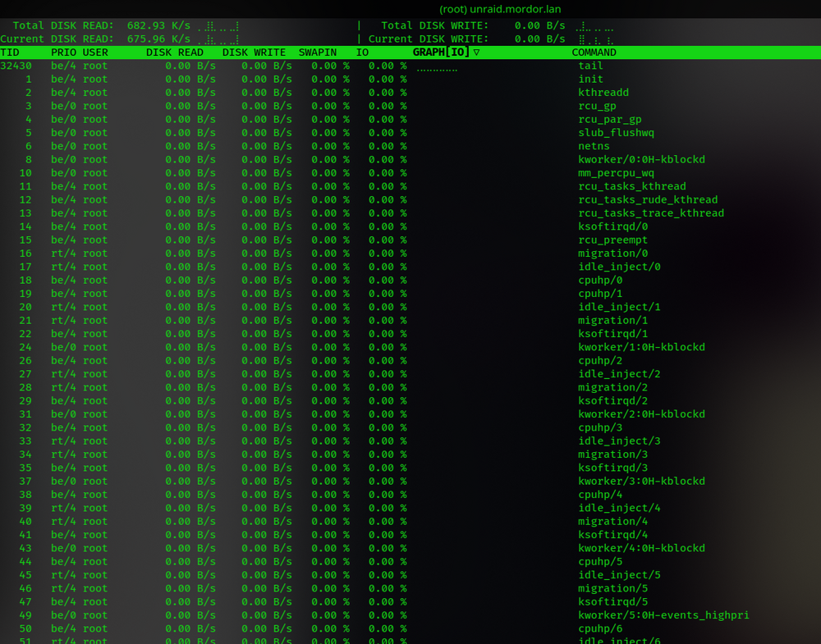Select the 'idle_inject/3' process
Viewport: 821px width, 644px height.
pyautogui.click(x=619, y=441)
